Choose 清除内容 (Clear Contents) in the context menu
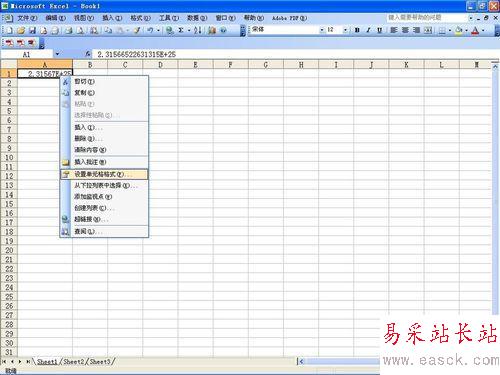Image resolution: width=500 pixels, height=375 pixels. [104, 150]
